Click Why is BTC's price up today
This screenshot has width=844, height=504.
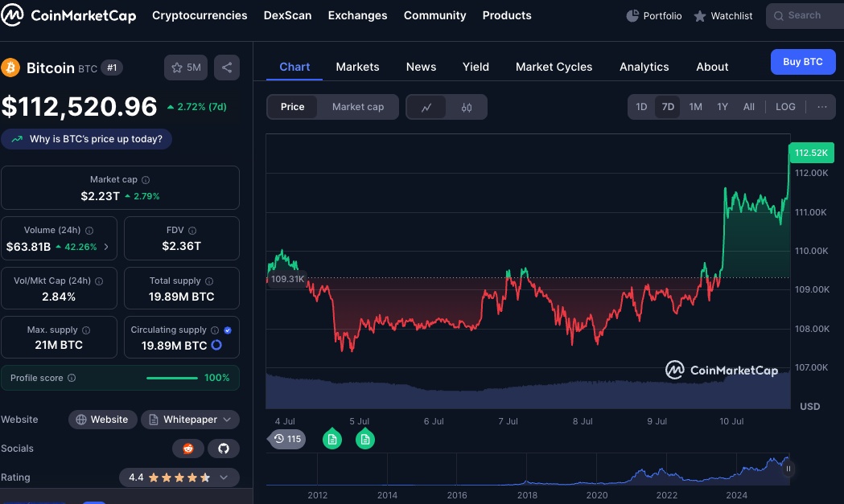tap(86, 139)
